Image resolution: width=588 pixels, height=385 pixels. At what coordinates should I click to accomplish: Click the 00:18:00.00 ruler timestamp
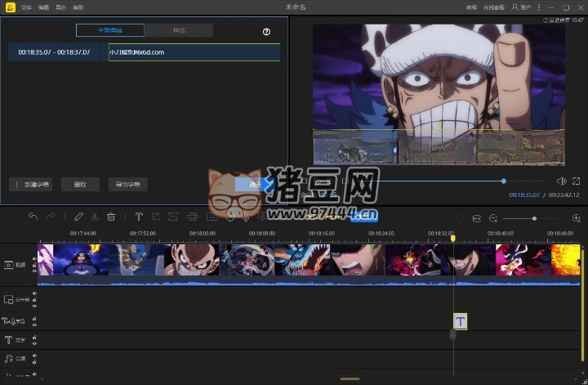point(203,233)
